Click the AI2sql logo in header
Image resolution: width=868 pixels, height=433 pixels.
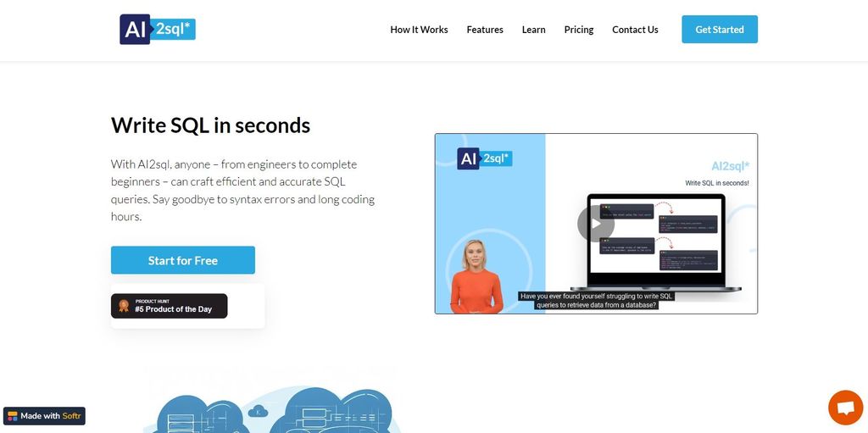(158, 30)
